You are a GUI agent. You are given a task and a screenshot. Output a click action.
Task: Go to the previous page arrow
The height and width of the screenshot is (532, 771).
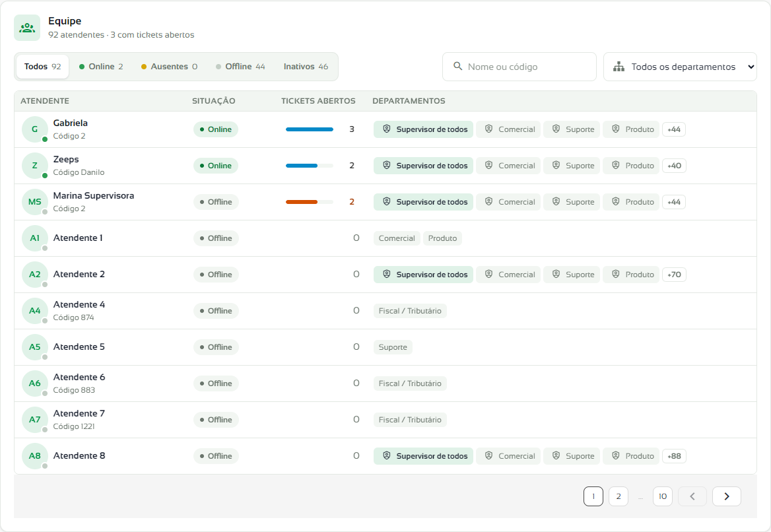[x=692, y=496]
